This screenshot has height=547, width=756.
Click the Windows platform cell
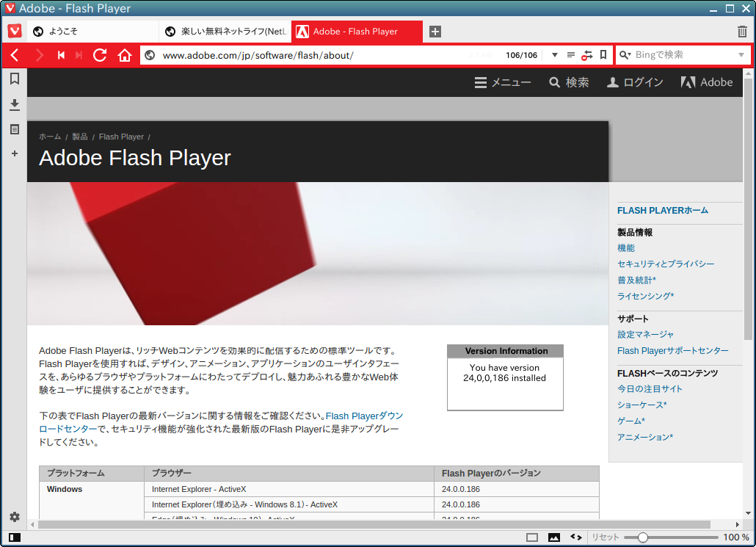point(92,501)
